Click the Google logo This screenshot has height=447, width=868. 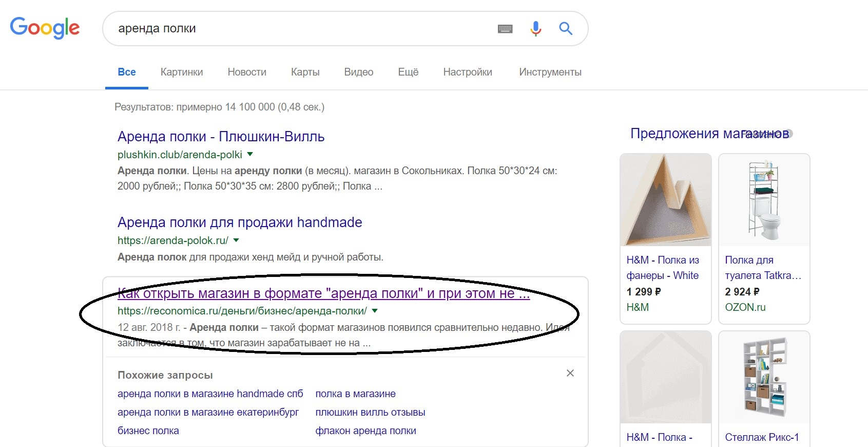(45, 28)
